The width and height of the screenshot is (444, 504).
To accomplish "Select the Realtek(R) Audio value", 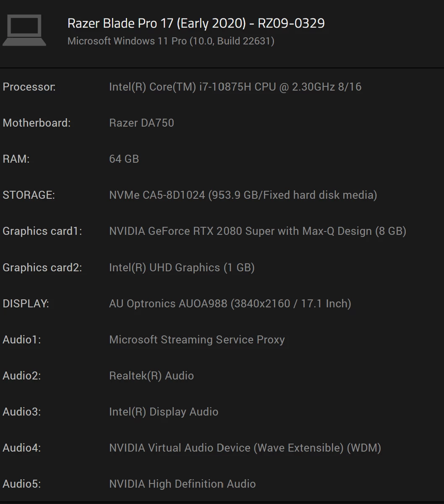I will pos(151,376).
